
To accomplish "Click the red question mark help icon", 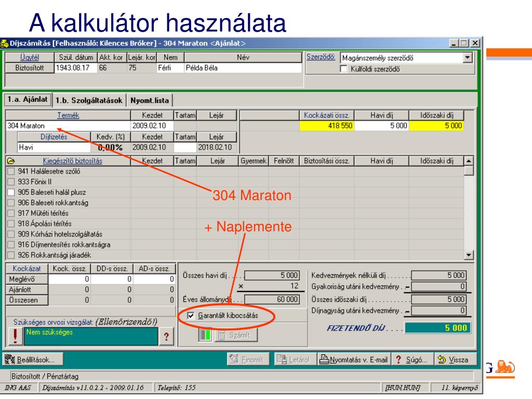I will tap(166, 337).
